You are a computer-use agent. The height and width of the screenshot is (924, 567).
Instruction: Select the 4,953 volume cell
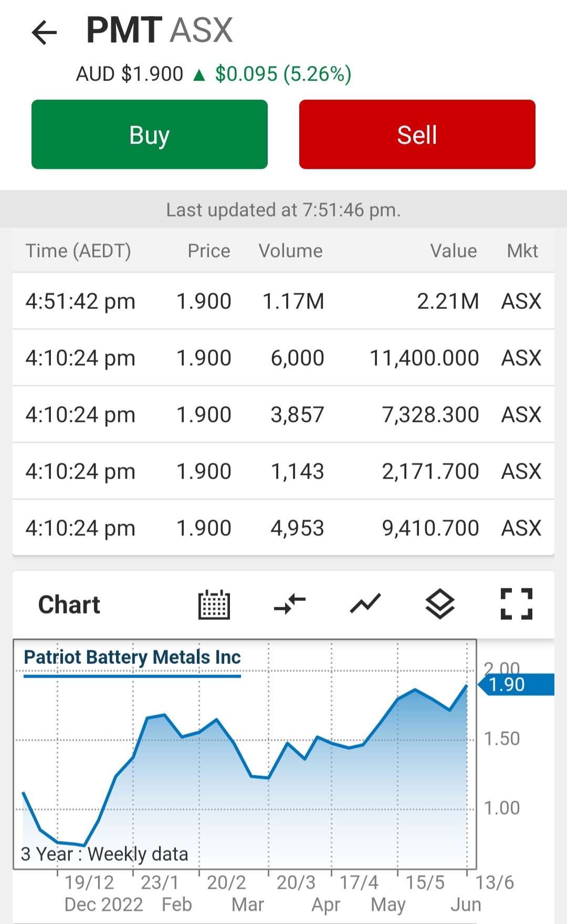297,528
